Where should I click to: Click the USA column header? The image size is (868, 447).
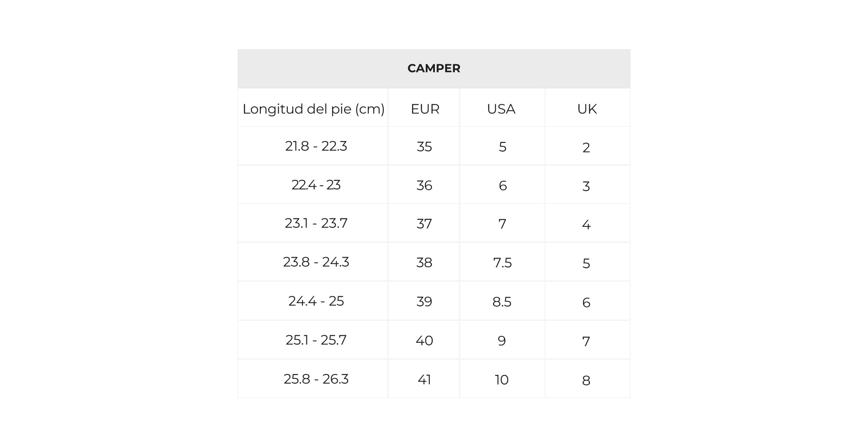(502, 108)
